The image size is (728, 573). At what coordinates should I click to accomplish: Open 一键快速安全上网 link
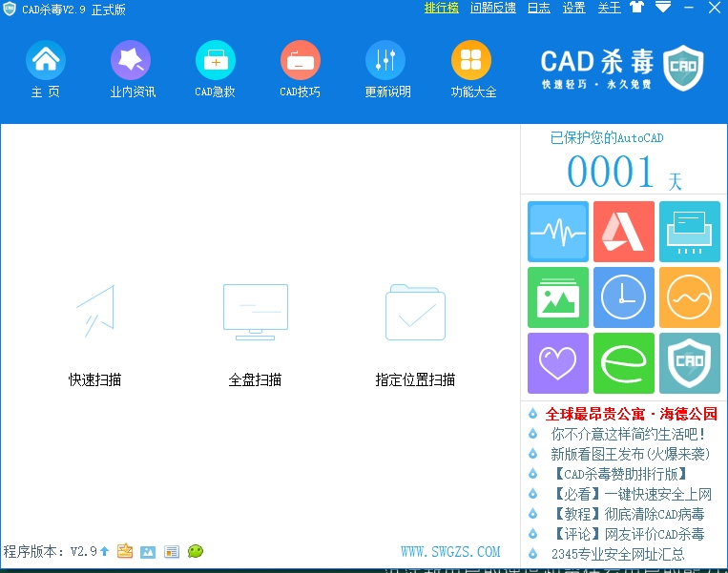tap(632, 494)
